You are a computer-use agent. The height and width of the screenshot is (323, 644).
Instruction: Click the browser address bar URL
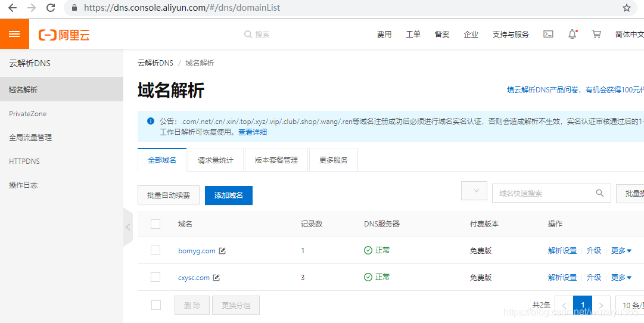pos(182,8)
